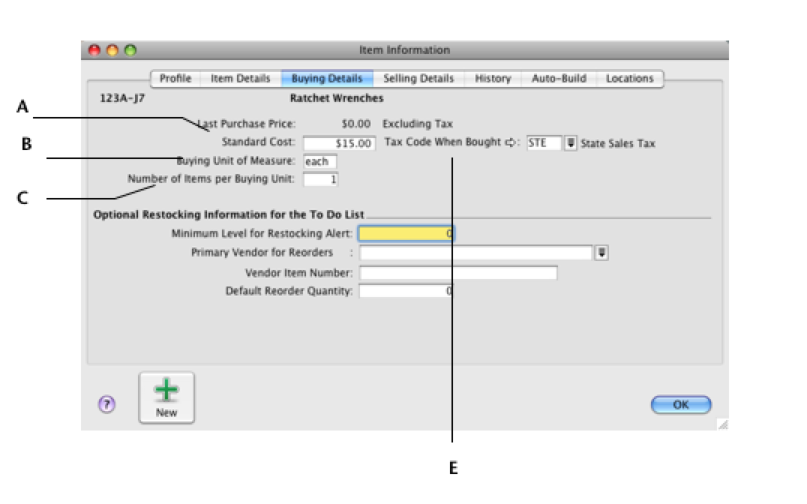Focus the Default Reorder Quantity field
Image resolution: width=807 pixels, height=504 pixels.
406,291
